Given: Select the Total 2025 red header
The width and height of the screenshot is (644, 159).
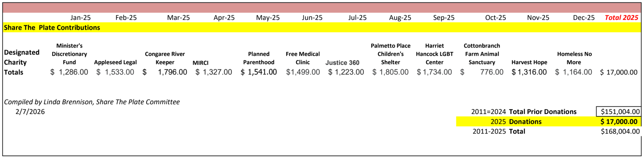Looking at the screenshot, I should point(621,18).
